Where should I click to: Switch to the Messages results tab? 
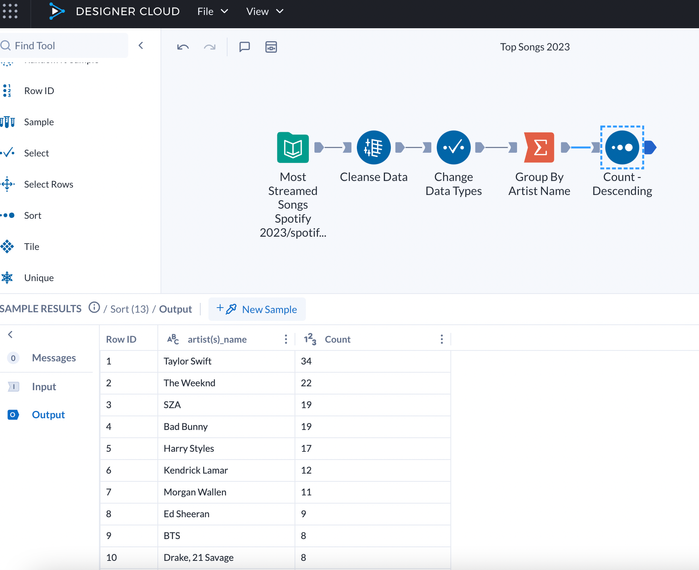pyautogui.click(x=53, y=358)
